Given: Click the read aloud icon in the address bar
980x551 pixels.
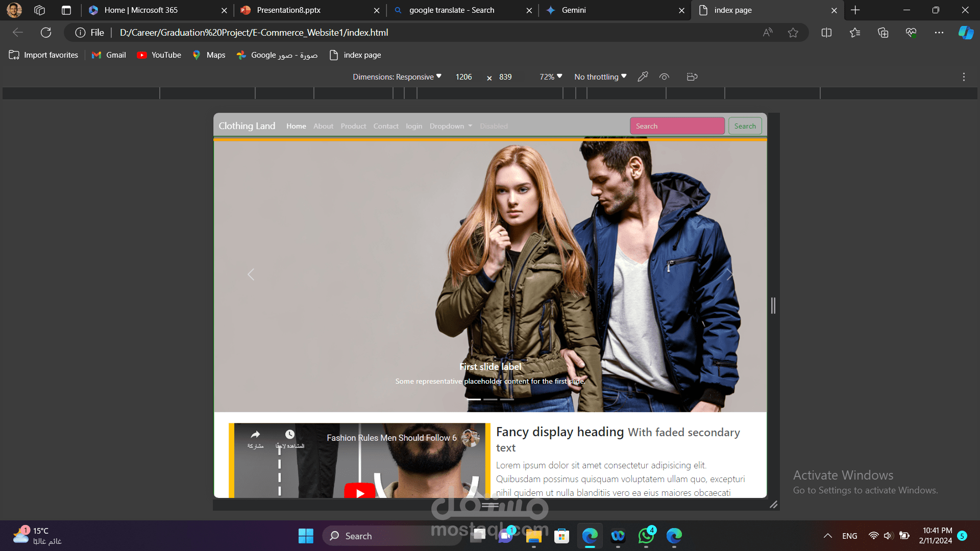Looking at the screenshot, I should click(x=768, y=33).
